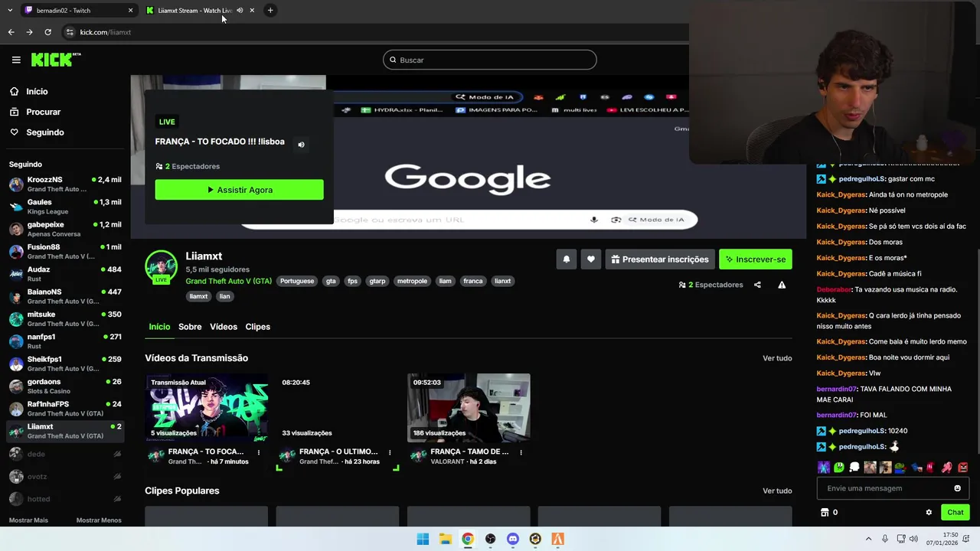Go forward in browser history

(29, 32)
